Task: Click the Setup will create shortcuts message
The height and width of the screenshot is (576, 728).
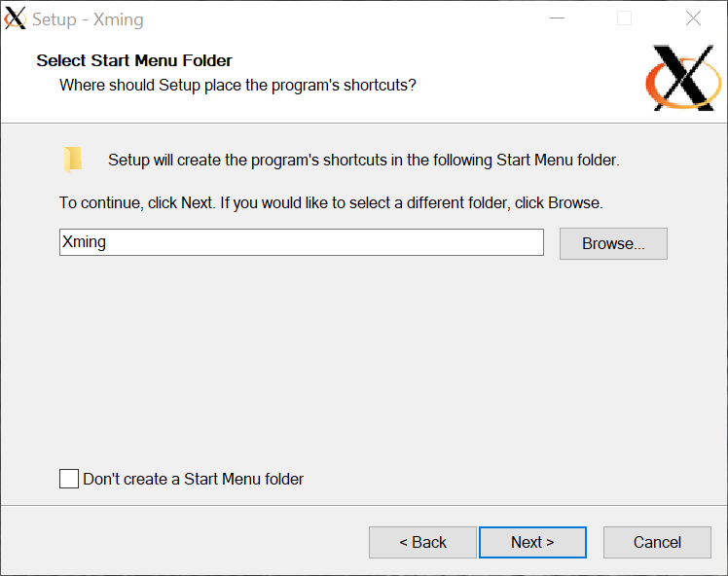Action: pyautogui.click(x=364, y=161)
